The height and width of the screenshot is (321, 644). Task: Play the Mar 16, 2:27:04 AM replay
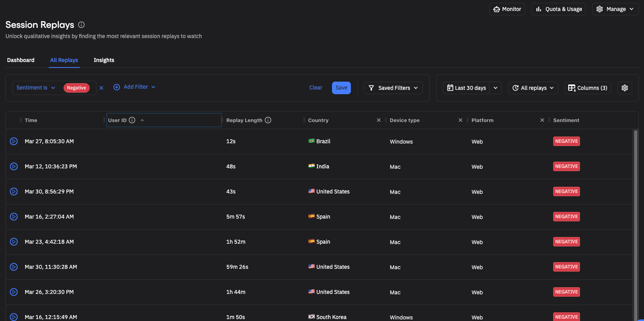[14, 217]
